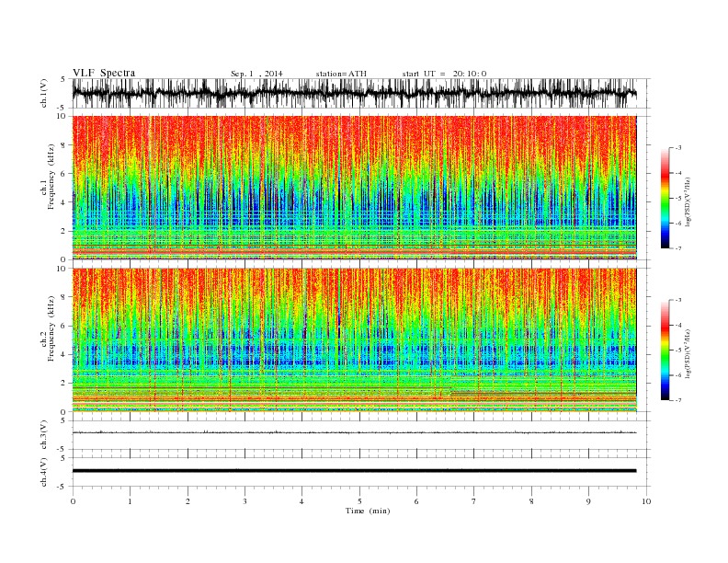Click the date 'Sep. 1, 2014'
This screenshot has width=728, height=563.
click(256, 74)
